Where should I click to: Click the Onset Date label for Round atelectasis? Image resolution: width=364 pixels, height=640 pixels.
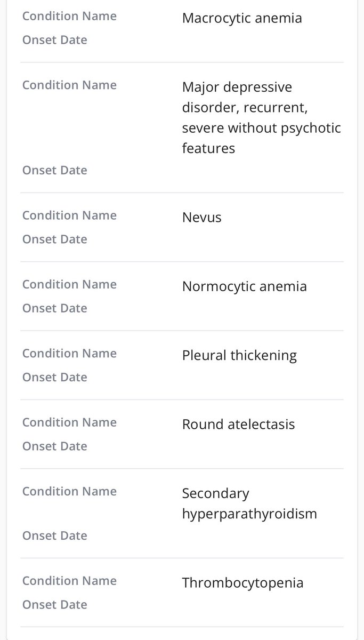point(54,446)
